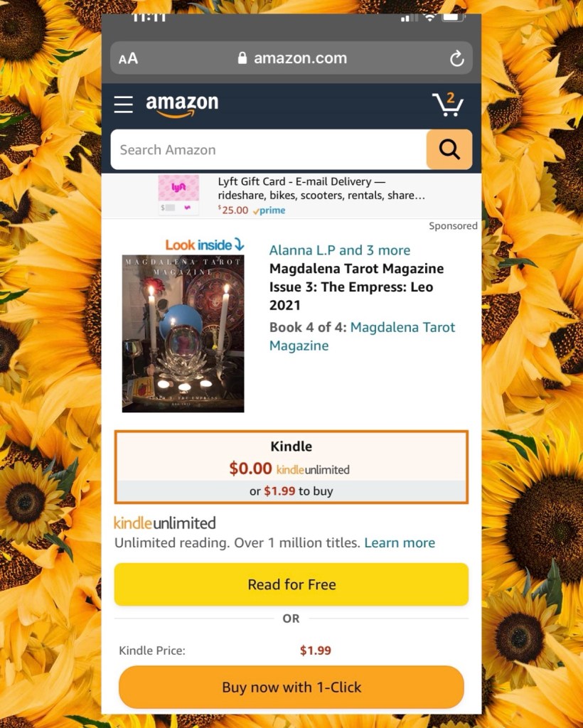Open author Alanna L.P and 3 more
Image resolution: width=583 pixels, height=728 pixels.
340,250
